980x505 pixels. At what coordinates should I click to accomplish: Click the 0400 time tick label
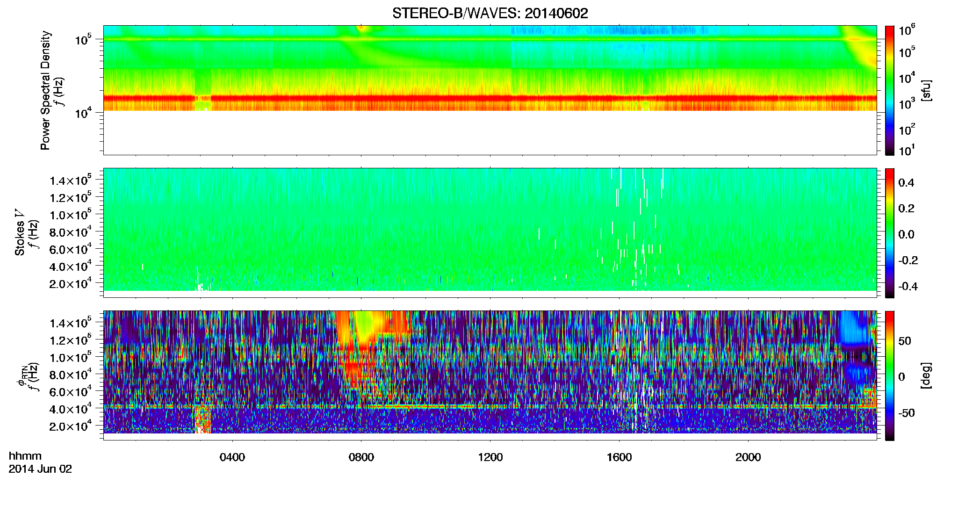232,457
